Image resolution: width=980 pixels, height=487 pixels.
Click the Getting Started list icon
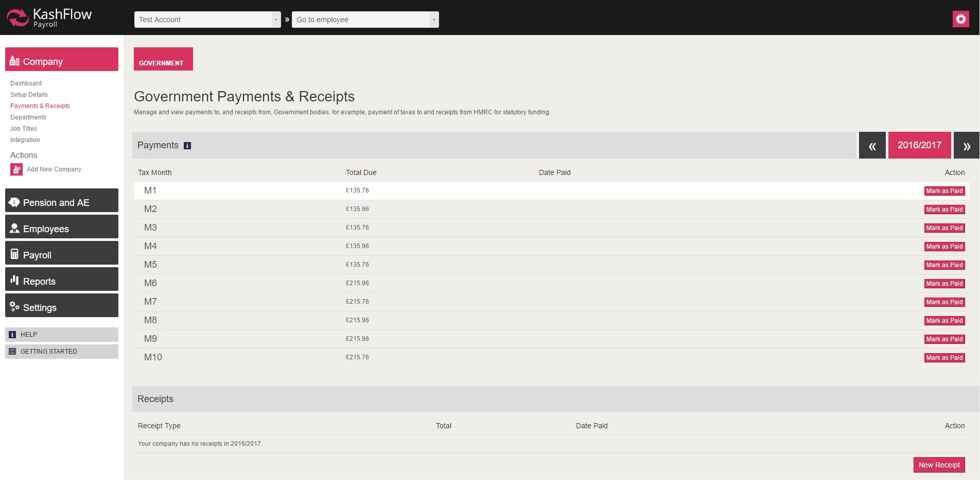click(x=12, y=352)
